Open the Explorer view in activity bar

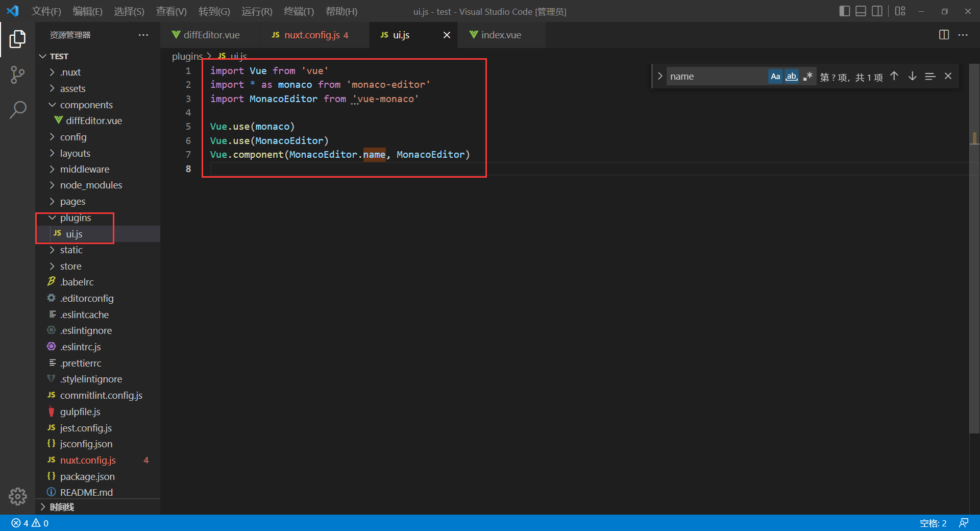(x=17, y=39)
